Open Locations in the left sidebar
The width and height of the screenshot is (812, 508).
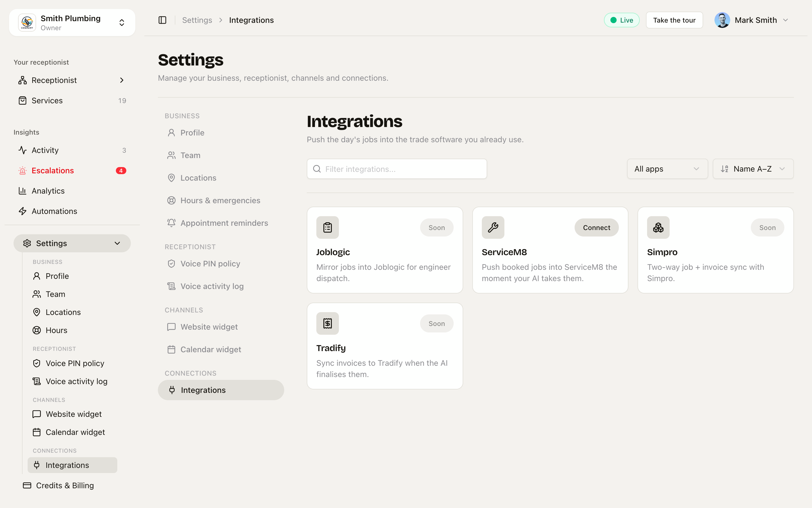[x=72, y=312]
